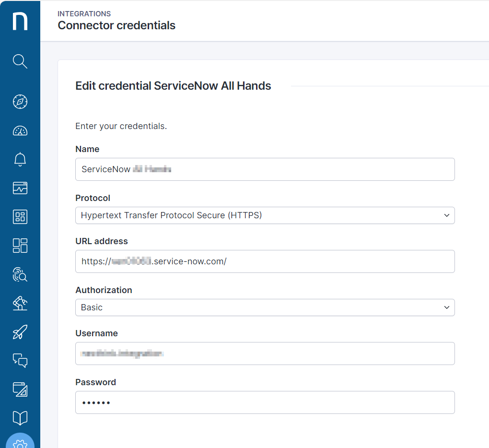Click the fingerprint search icon
The image size is (489, 448).
pyautogui.click(x=20, y=274)
